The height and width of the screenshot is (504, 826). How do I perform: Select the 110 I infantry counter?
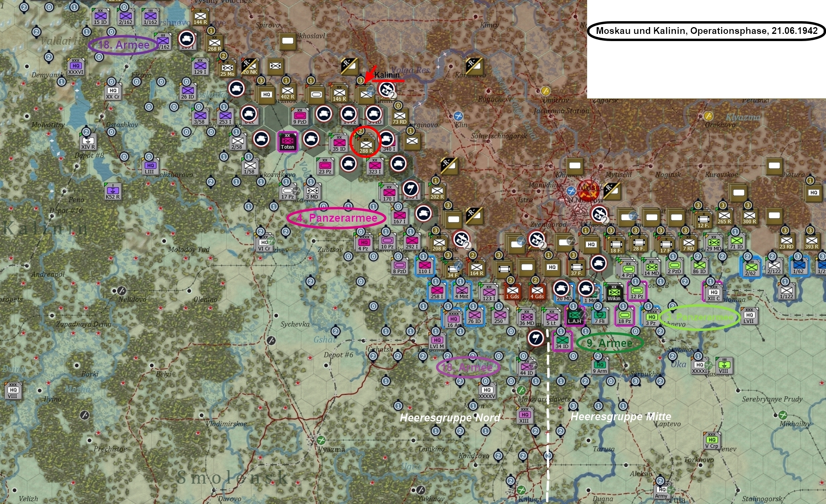pyautogui.click(x=424, y=266)
